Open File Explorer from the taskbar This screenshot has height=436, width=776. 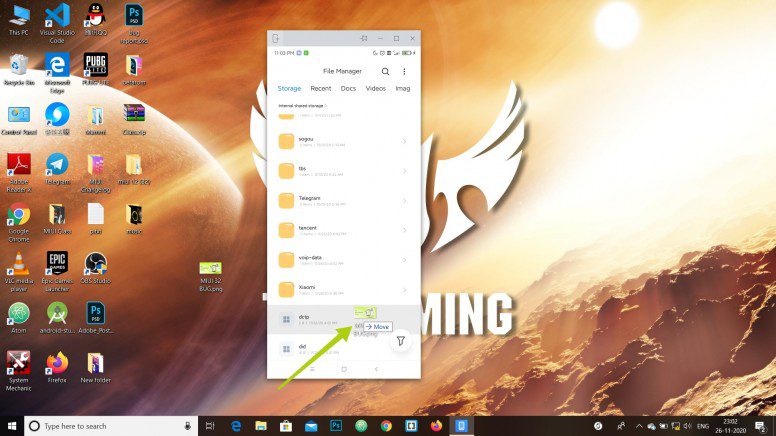click(261, 426)
